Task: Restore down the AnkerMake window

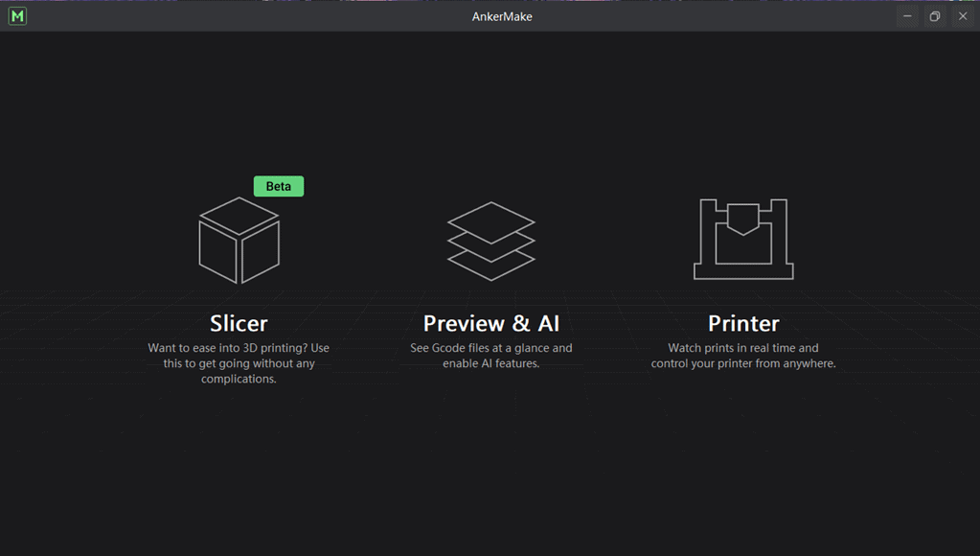Action: (935, 16)
